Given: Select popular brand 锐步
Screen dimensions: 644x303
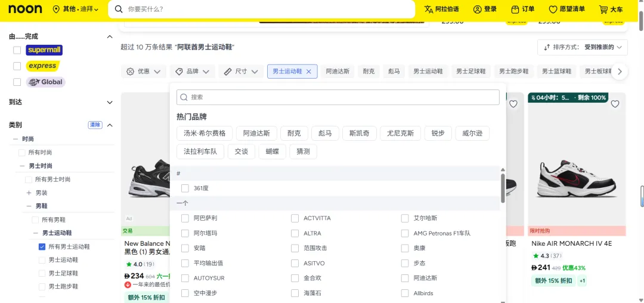Looking at the screenshot, I should (438, 133).
